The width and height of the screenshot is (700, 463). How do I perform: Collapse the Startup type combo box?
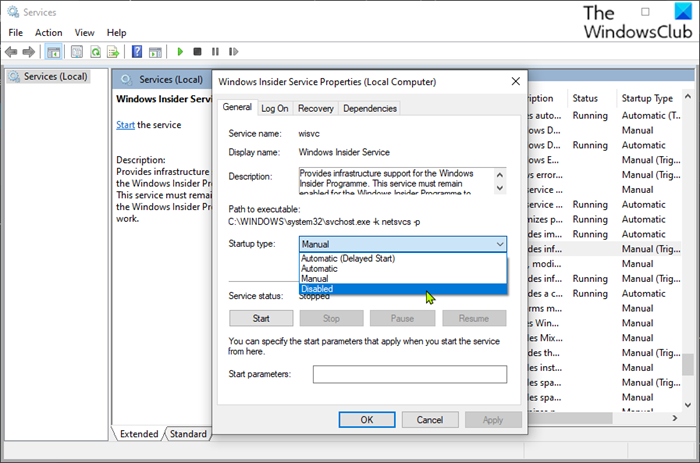[500, 244]
